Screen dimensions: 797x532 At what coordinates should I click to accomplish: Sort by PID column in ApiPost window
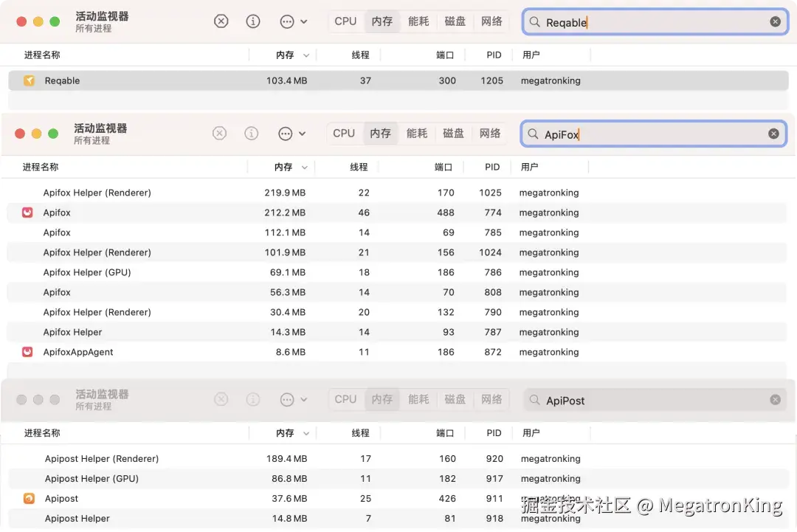(494, 433)
